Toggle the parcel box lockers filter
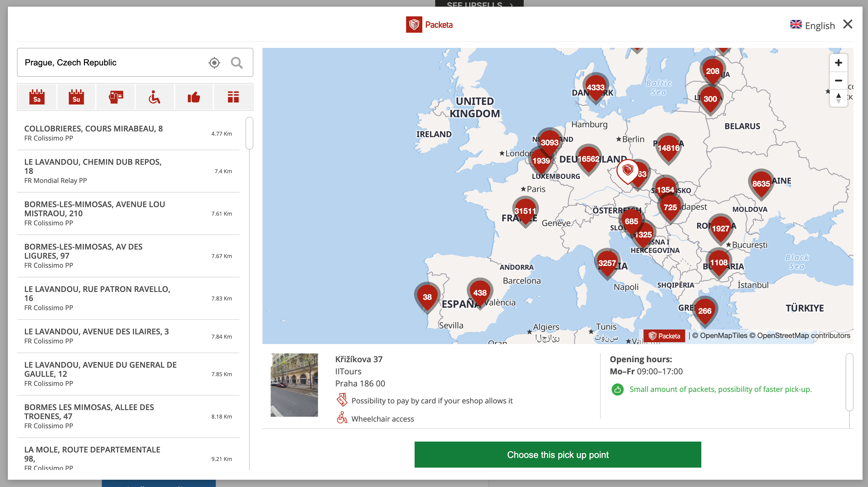This screenshot has width=868, height=487. coord(233,97)
